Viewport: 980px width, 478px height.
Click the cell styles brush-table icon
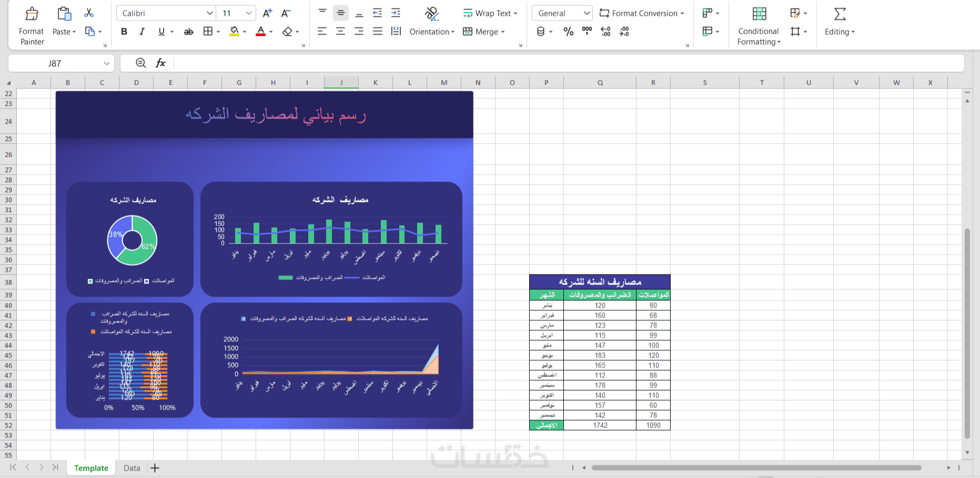coord(795,13)
